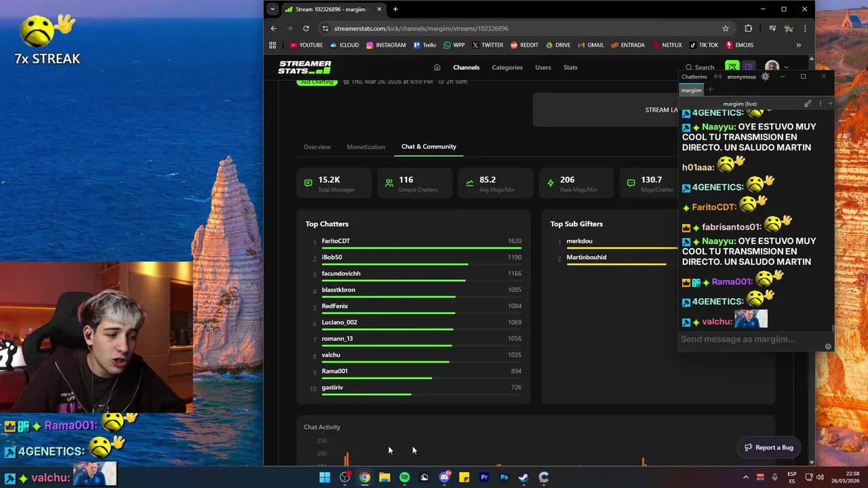Select the purple Twitch platform icon
Image resolution: width=868 pixels, height=488 pixels.
click(748, 66)
